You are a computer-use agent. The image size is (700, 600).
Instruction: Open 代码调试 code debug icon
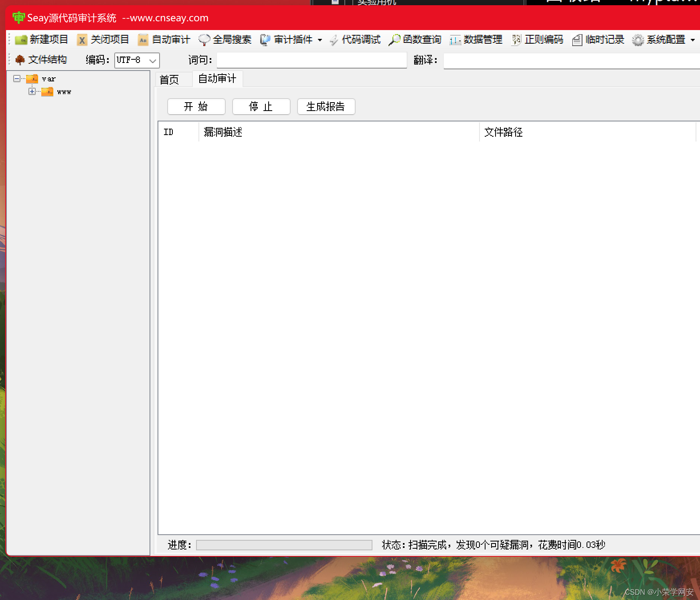334,40
